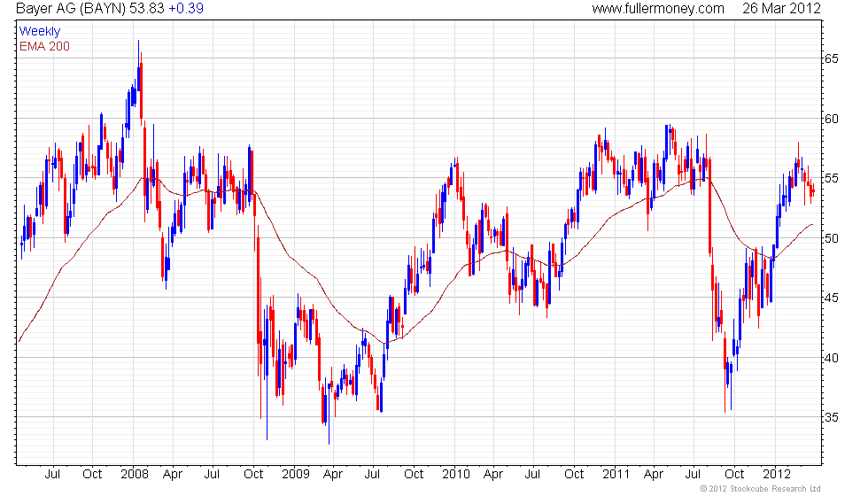868x496 pixels.
Task: Click the Apr label following 2011
Action: 654,475
